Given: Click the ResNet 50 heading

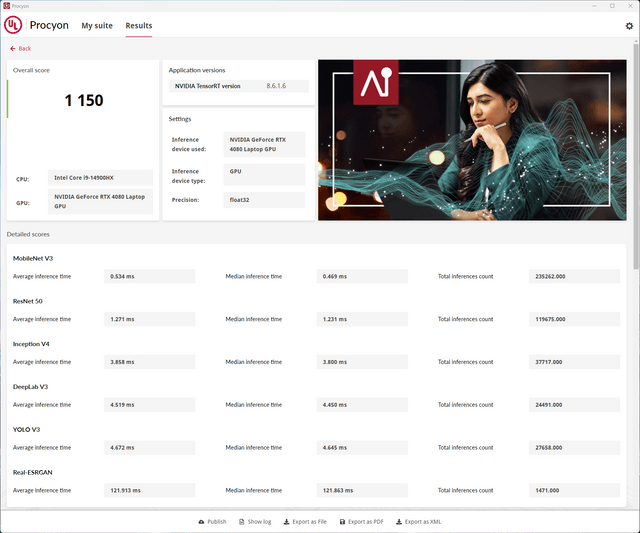Looking at the screenshot, I should (x=28, y=301).
